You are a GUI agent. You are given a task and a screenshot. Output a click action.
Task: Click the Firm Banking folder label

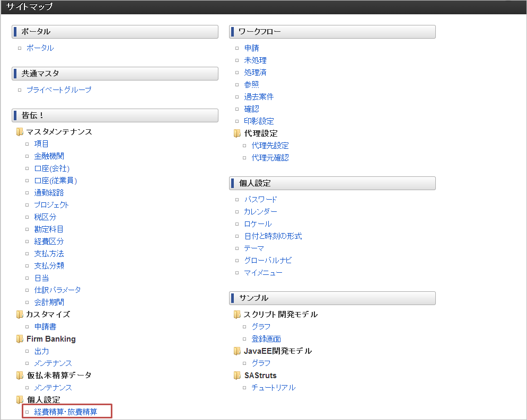click(x=51, y=339)
